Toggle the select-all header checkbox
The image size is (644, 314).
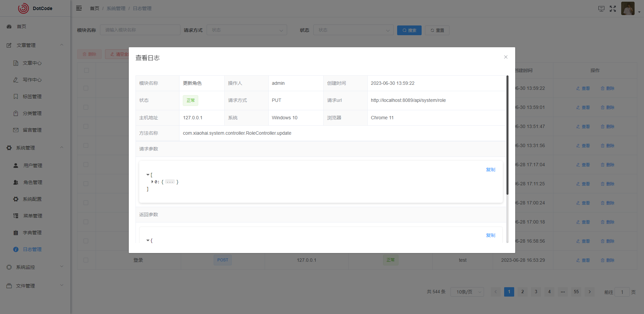87,70
